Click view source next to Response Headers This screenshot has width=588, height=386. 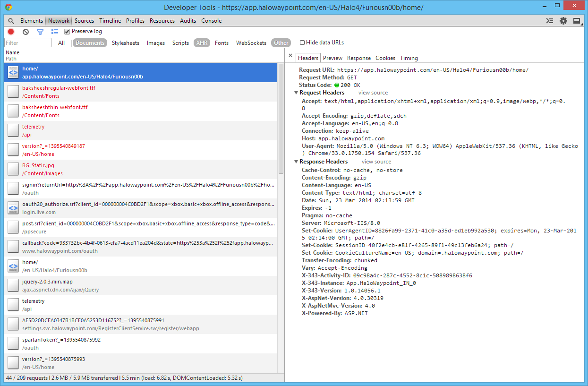coord(376,162)
